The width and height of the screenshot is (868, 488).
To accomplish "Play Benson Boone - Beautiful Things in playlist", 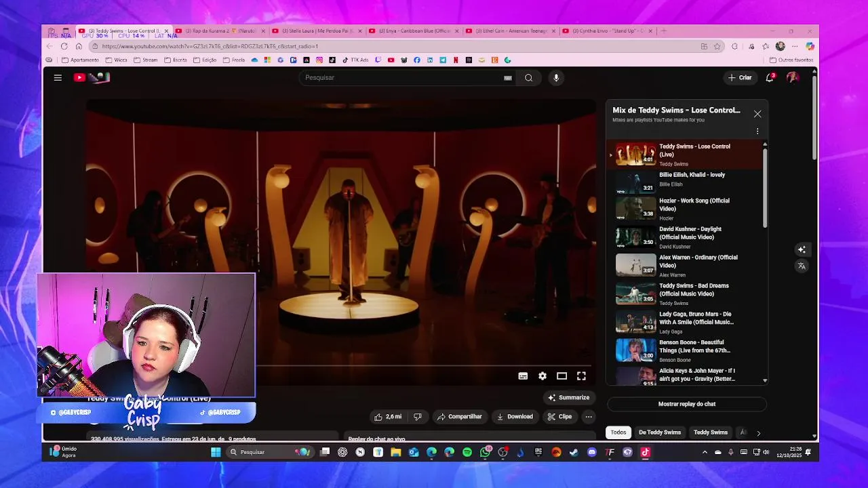I will point(685,350).
